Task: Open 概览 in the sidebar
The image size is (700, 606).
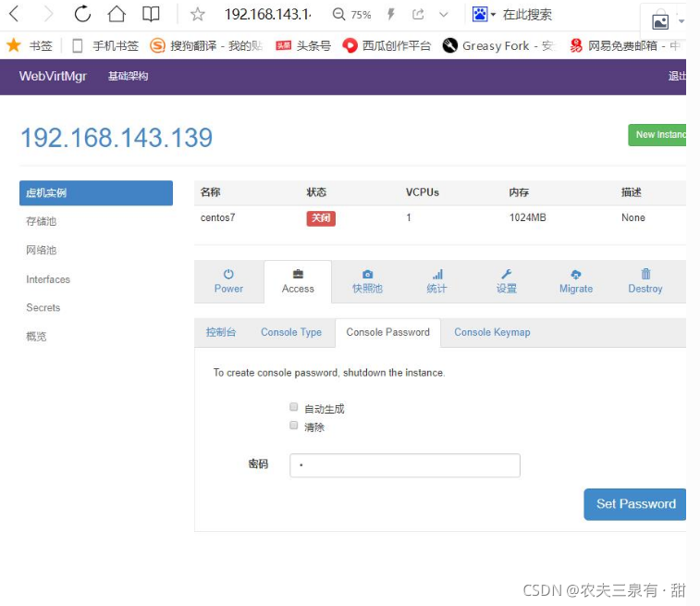Action: (36, 336)
